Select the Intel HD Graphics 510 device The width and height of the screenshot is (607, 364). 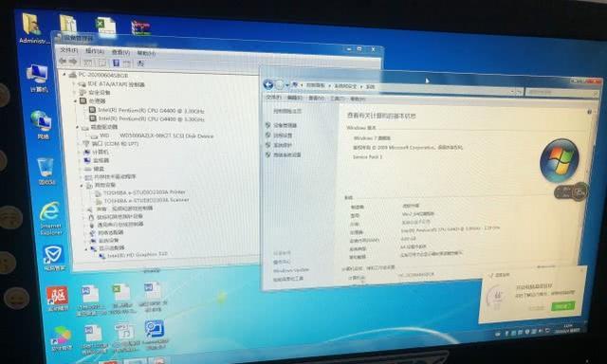coord(137,255)
